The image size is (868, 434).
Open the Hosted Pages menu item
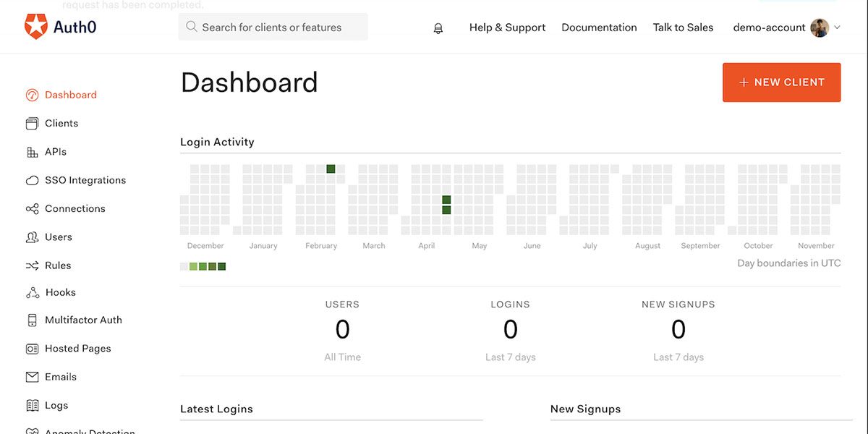pos(77,349)
